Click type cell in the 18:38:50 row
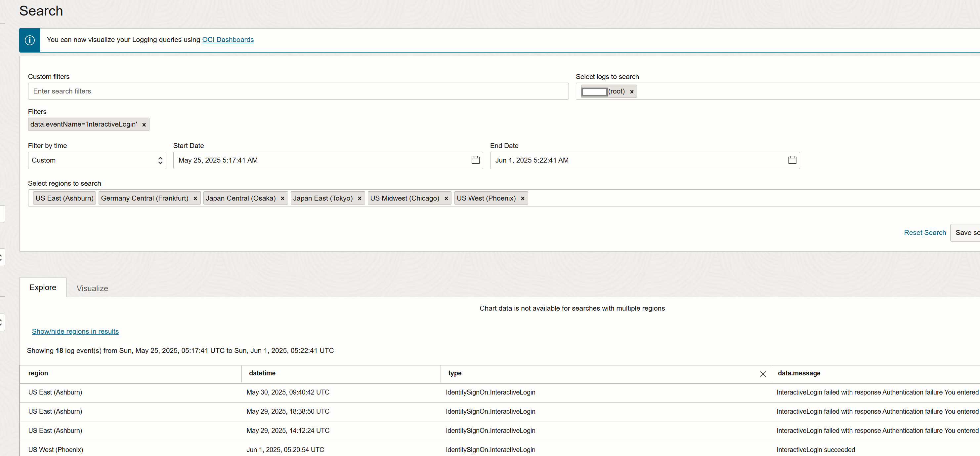 click(490, 411)
